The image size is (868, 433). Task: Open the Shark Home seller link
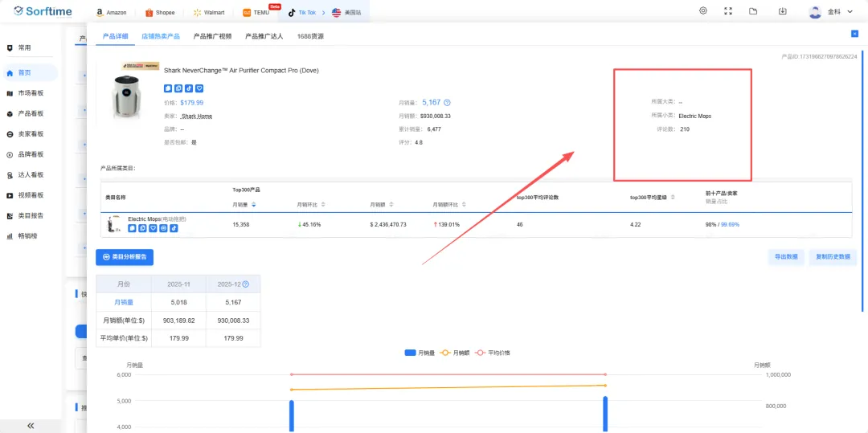coord(191,116)
